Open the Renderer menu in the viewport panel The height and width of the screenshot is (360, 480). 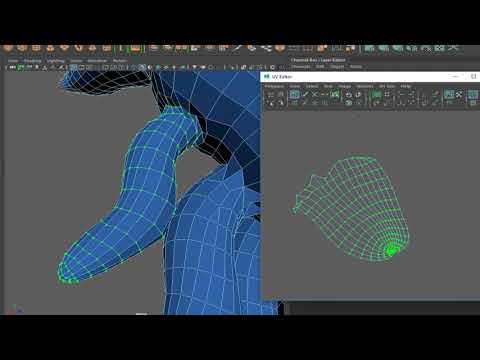coord(97,61)
